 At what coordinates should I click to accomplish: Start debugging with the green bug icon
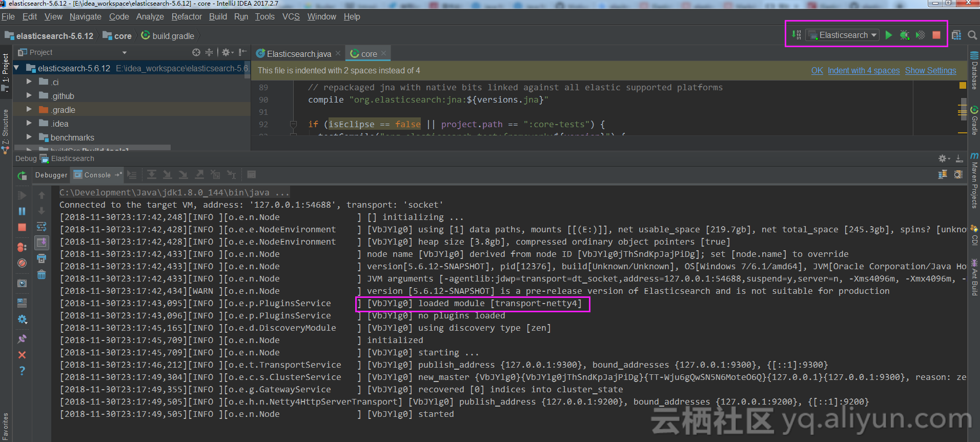point(905,35)
